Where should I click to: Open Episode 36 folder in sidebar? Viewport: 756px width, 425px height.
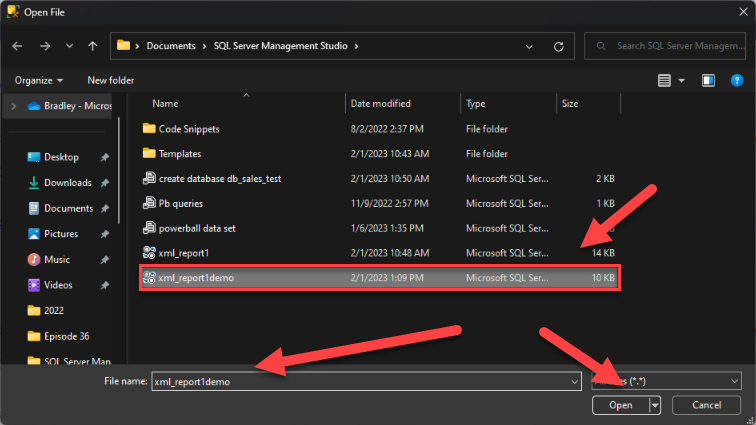[67, 336]
